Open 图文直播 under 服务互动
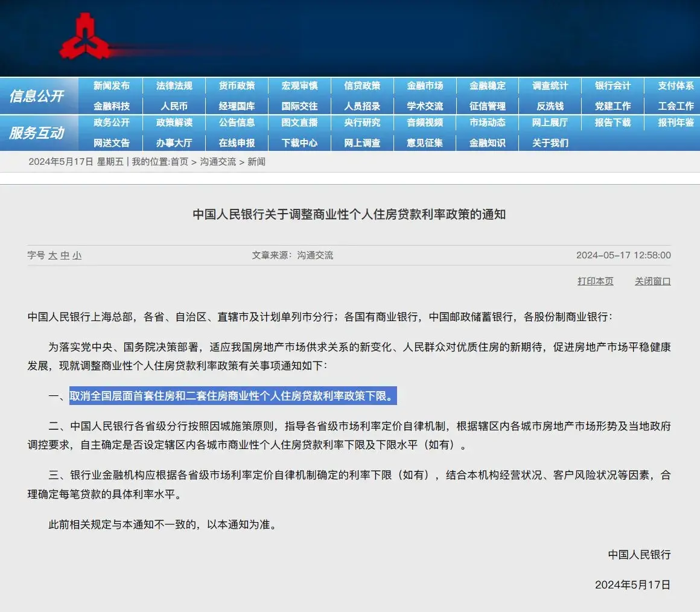 (x=300, y=123)
